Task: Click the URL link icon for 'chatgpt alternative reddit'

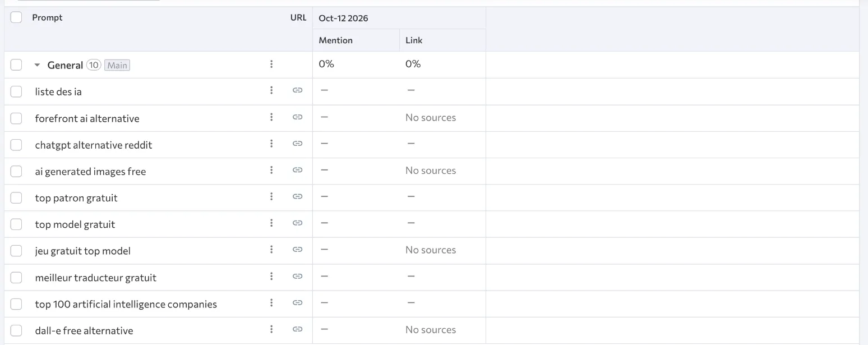Action: click(x=298, y=144)
